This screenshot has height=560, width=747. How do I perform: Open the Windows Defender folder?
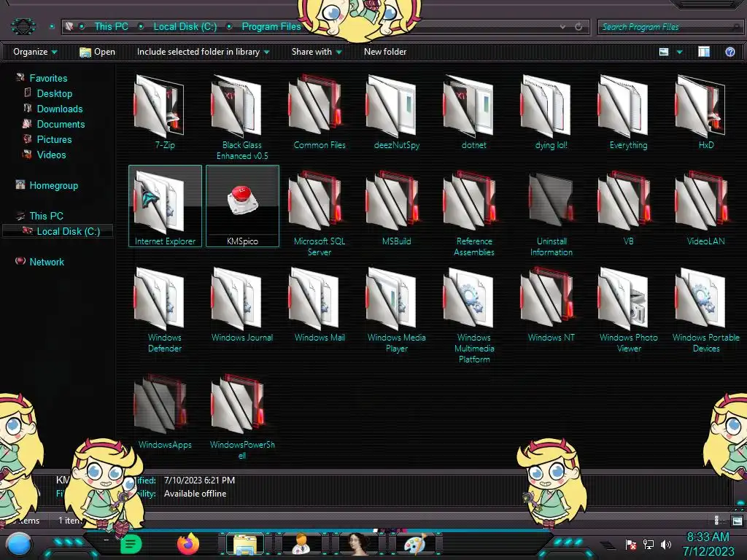point(165,309)
